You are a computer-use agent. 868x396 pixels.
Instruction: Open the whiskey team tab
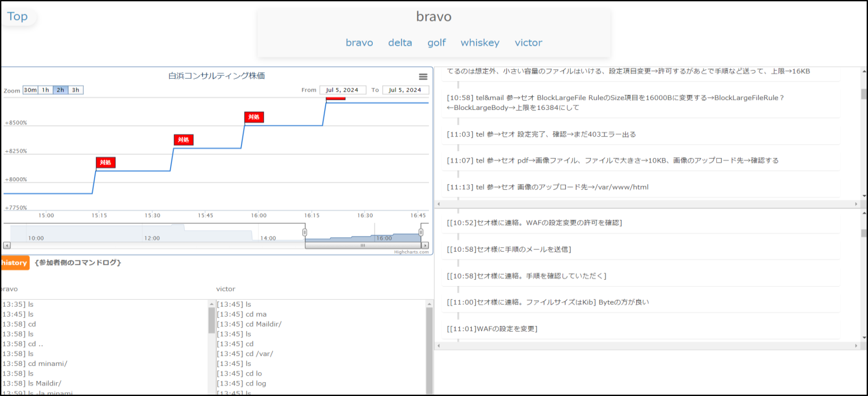tap(480, 42)
